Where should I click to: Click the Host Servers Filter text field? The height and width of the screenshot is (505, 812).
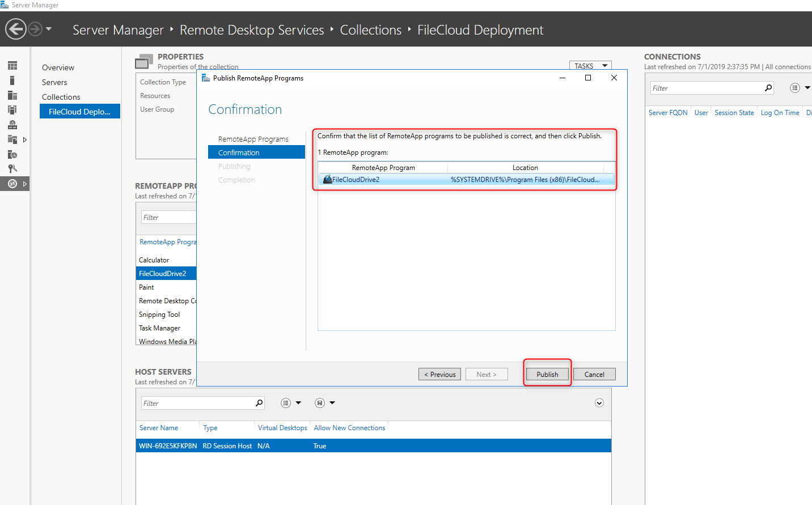[197, 403]
